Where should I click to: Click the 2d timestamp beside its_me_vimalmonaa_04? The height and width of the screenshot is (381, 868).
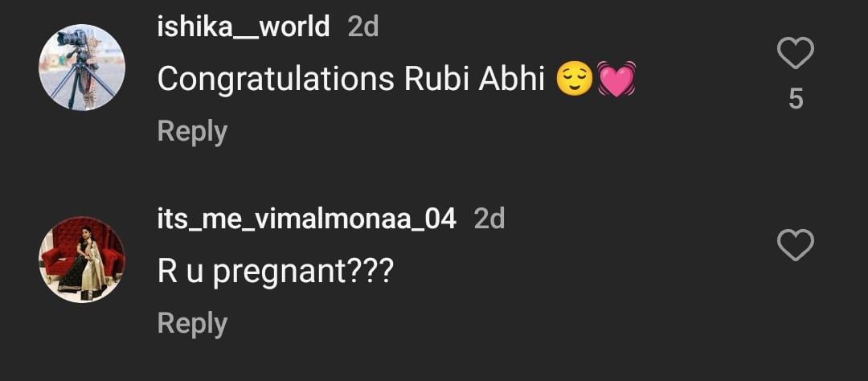coord(489,218)
